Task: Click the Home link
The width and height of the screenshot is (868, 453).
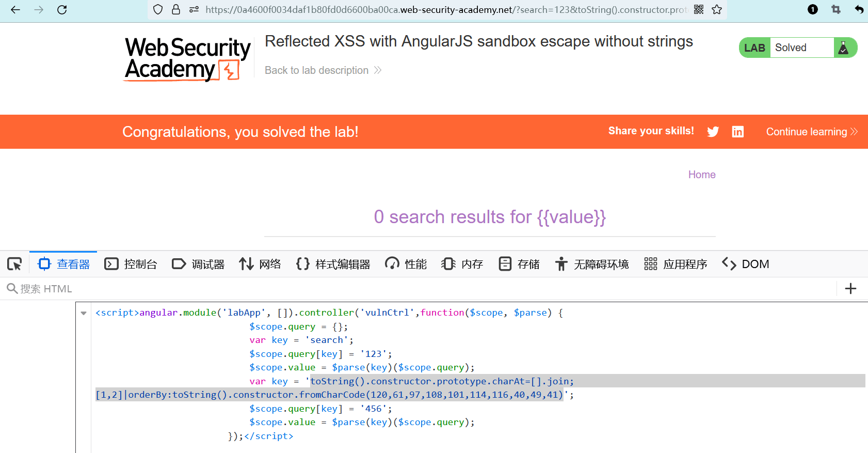Action: [702, 175]
